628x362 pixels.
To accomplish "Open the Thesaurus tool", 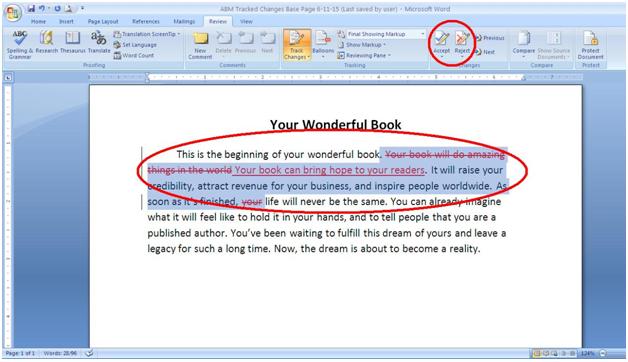I will (72, 42).
